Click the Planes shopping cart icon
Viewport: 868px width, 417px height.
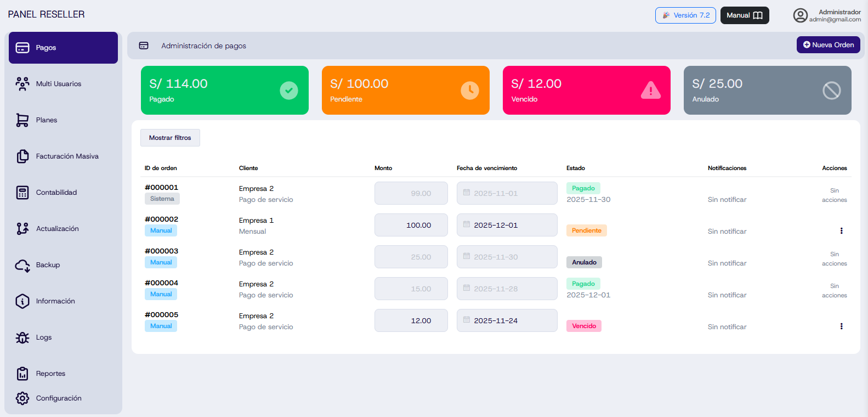pyautogui.click(x=22, y=120)
